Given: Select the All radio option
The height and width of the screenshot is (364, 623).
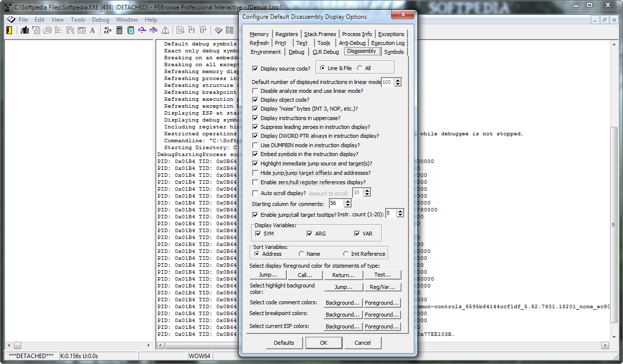Looking at the screenshot, I should [359, 68].
